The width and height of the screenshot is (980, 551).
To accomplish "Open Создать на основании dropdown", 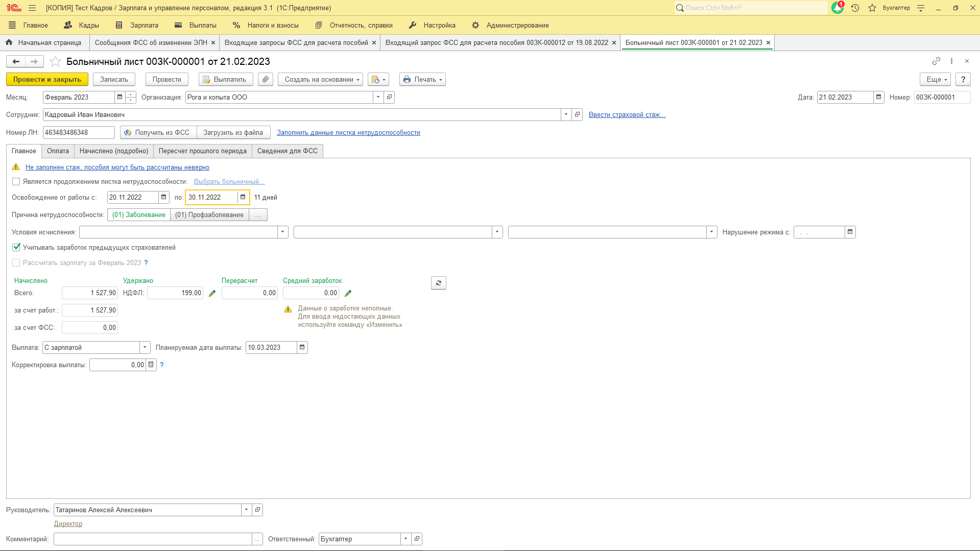I will (x=320, y=80).
